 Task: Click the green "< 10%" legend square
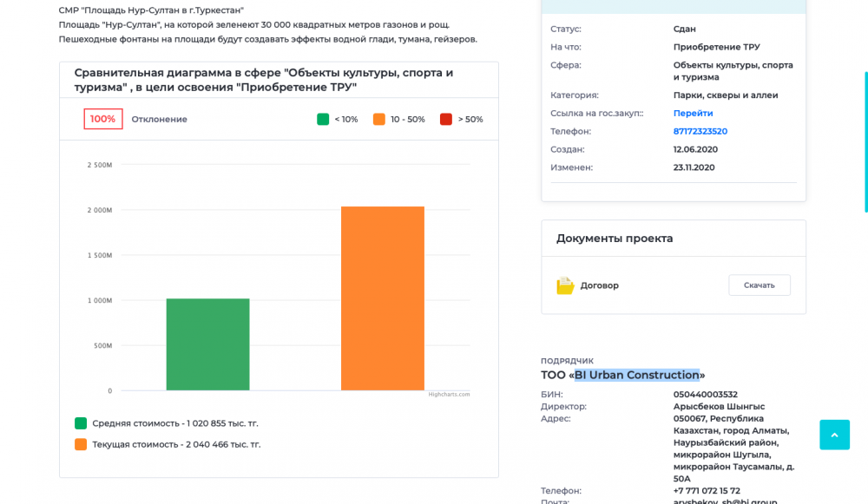323,120
